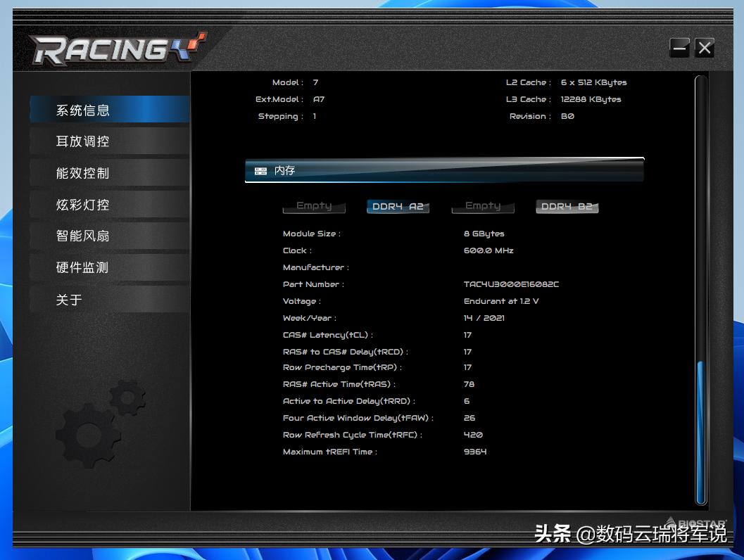Click the part number TAC4U3000E16082C
Image resolution: width=744 pixels, height=560 pixels.
tap(511, 284)
